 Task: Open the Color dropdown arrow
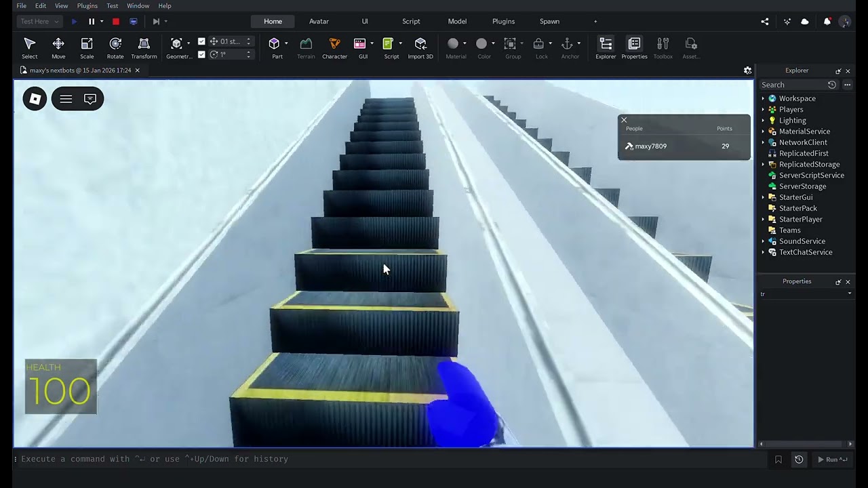(493, 44)
